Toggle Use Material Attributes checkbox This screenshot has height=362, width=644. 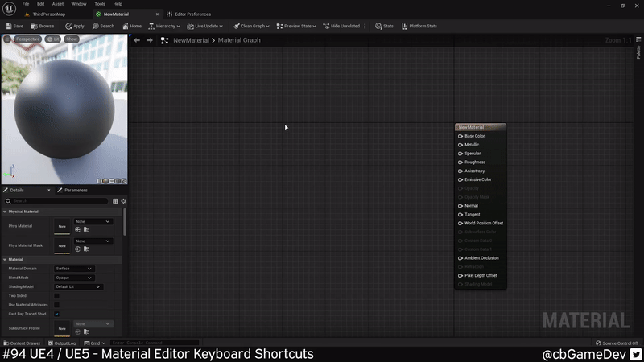(56, 305)
